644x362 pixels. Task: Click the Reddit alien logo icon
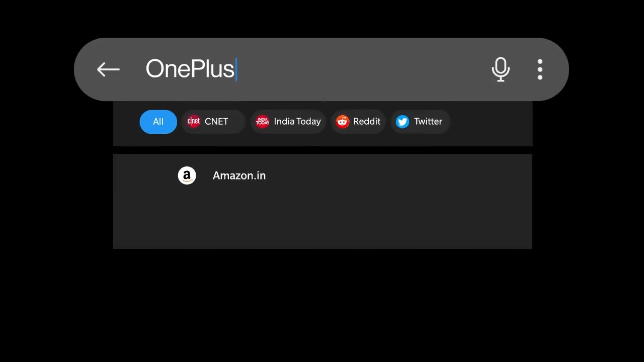pos(343,122)
